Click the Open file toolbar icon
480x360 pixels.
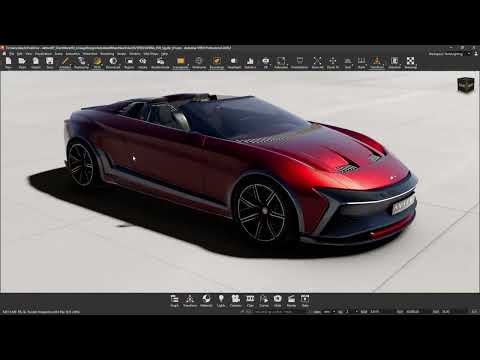click(x=22, y=61)
